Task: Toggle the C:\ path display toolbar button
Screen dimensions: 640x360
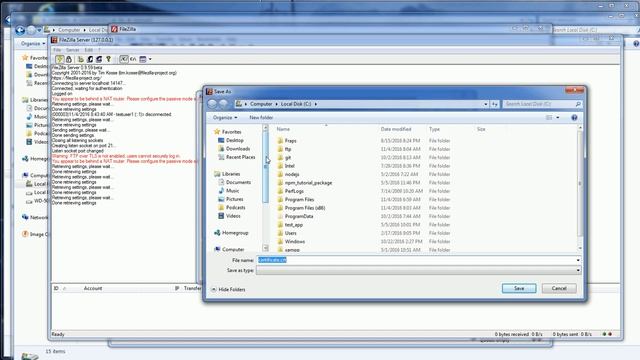Action: click(133, 59)
